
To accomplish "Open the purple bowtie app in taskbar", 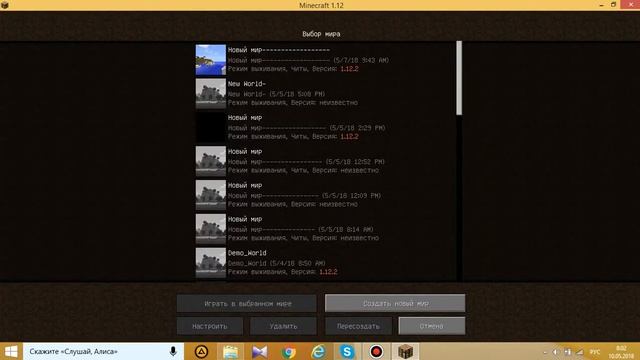I will pyautogui.click(x=260, y=351).
